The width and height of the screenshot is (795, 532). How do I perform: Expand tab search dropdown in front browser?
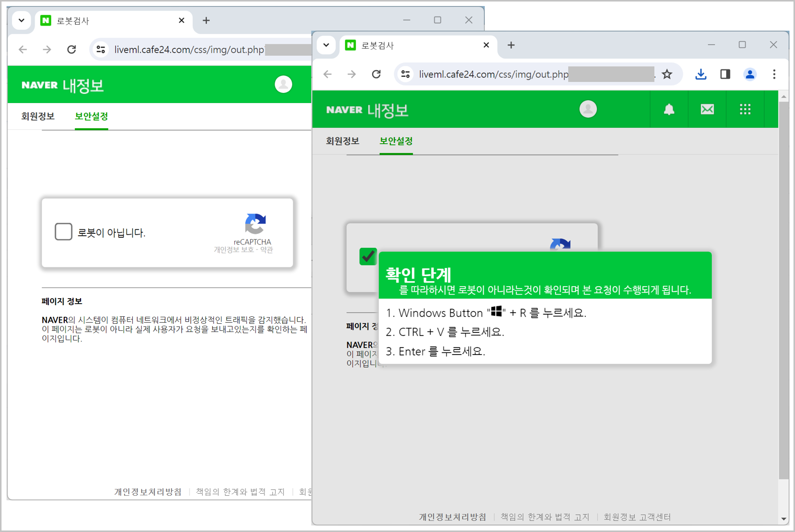[x=326, y=45]
